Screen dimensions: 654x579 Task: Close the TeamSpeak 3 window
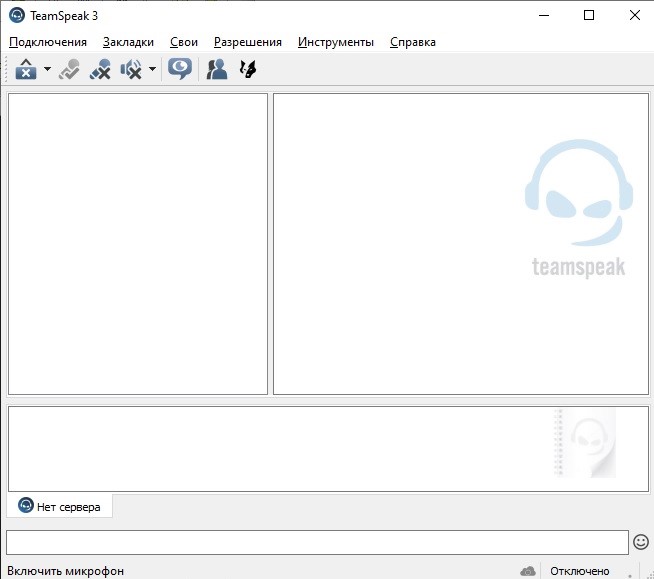(635, 15)
